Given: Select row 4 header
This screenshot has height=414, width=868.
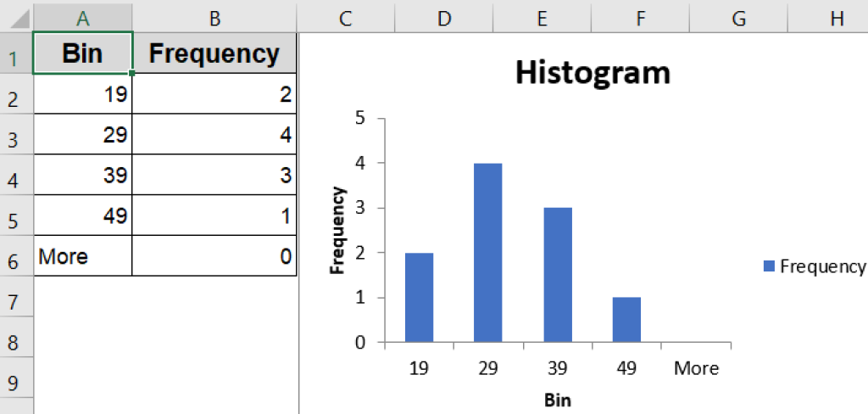Looking at the screenshot, I should click(x=17, y=175).
